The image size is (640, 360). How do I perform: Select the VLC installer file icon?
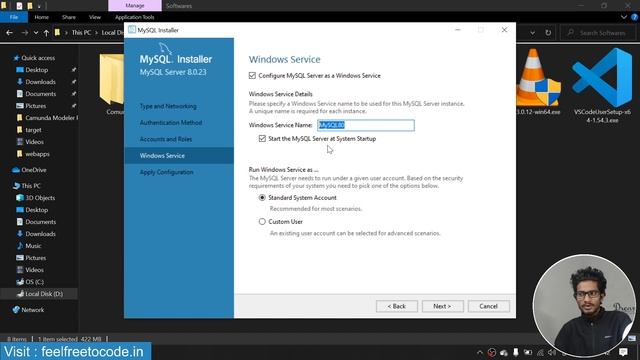tap(538, 78)
